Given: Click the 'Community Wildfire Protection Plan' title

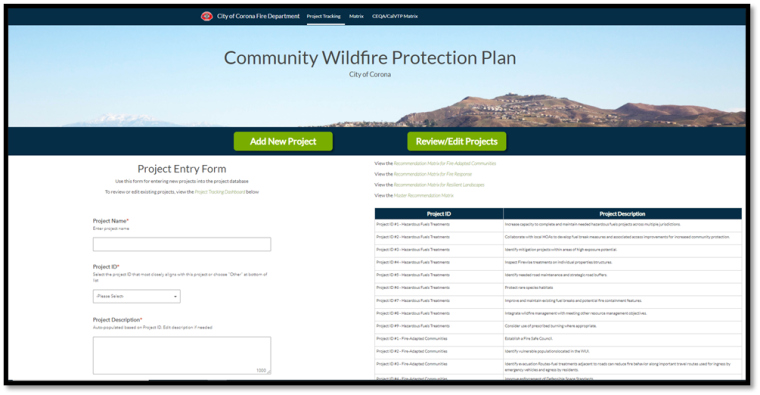Looking at the screenshot, I should pos(370,58).
